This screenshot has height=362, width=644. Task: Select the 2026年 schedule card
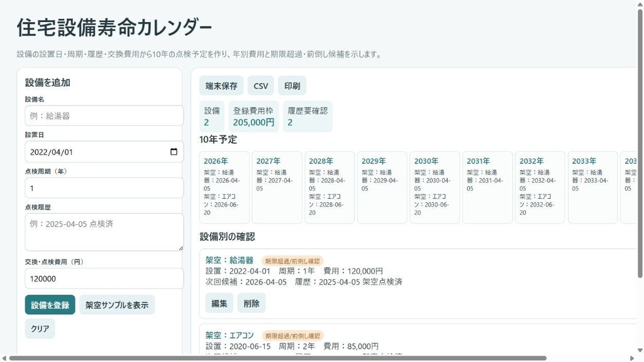click(x=225, y=187)
